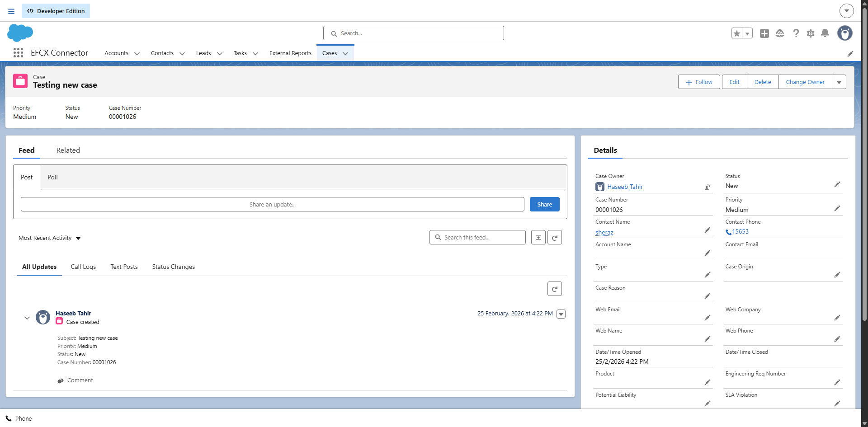Screen dimensions: 868x427
Task: Edit the Case Reason field pencil
Action: coord(708,296)
